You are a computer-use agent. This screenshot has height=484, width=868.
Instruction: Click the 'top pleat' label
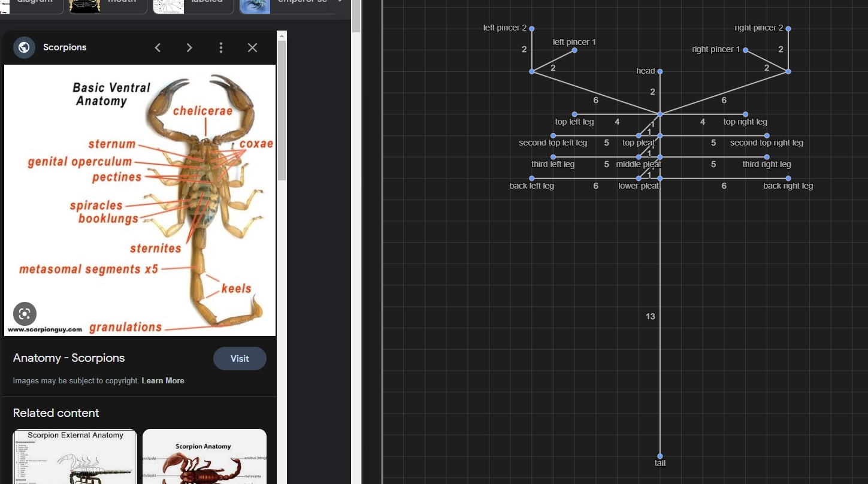tap(639, 143)
